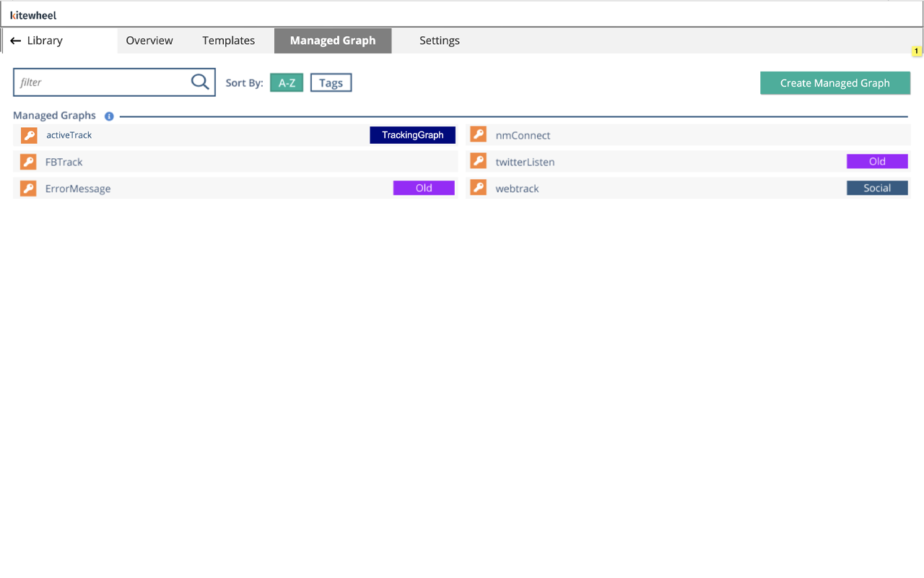924x578 pixels.
Task: Open the activeTrack managed graph
Action: (69, 135)
